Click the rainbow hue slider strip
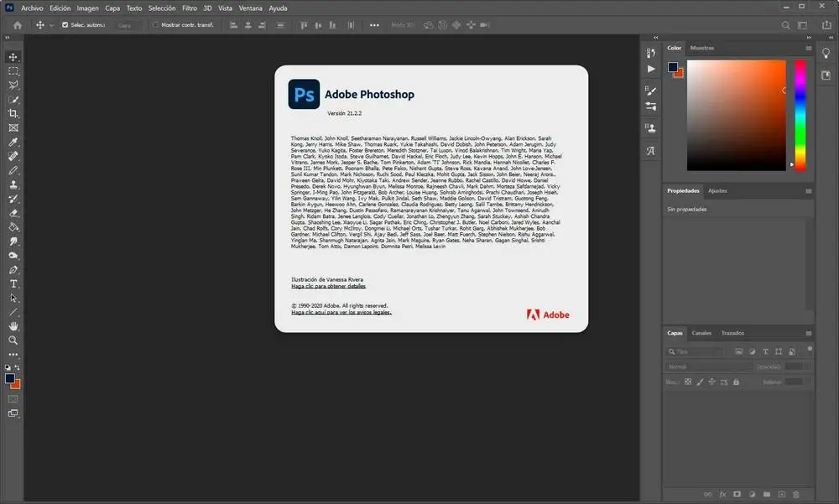 [800, 116]
